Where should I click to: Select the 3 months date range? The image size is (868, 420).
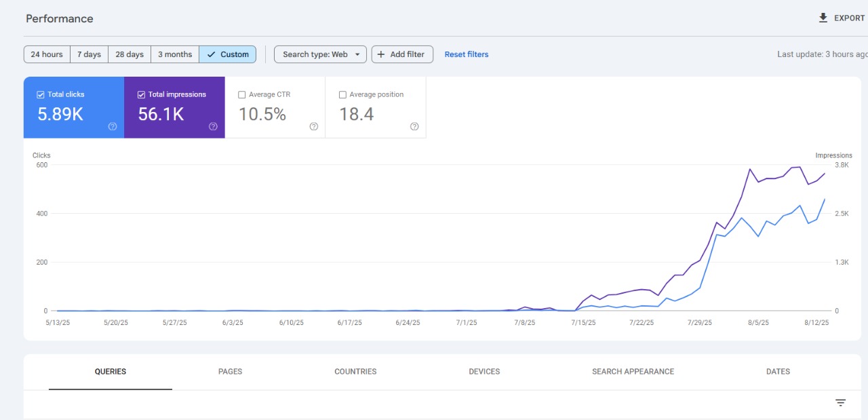175,54
